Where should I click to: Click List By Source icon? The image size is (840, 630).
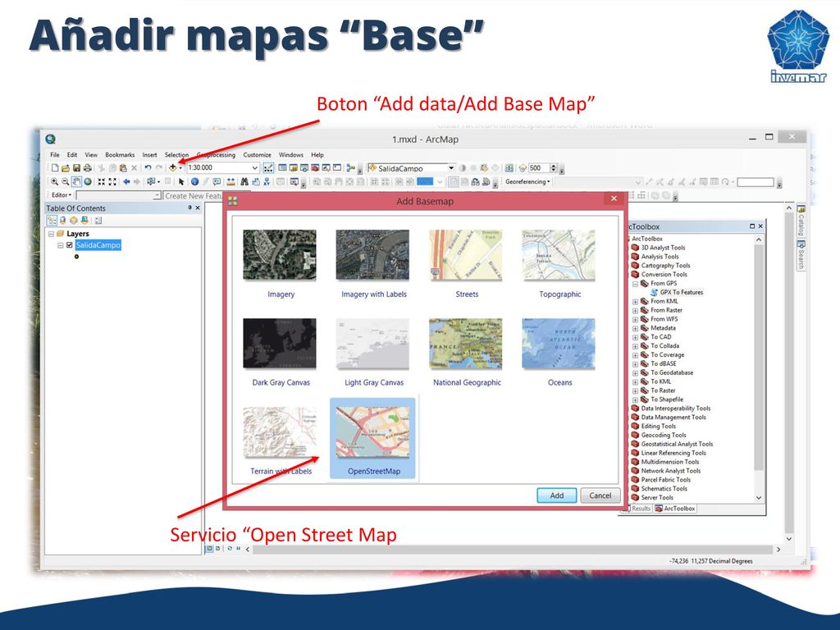click(x=63, y=220)
